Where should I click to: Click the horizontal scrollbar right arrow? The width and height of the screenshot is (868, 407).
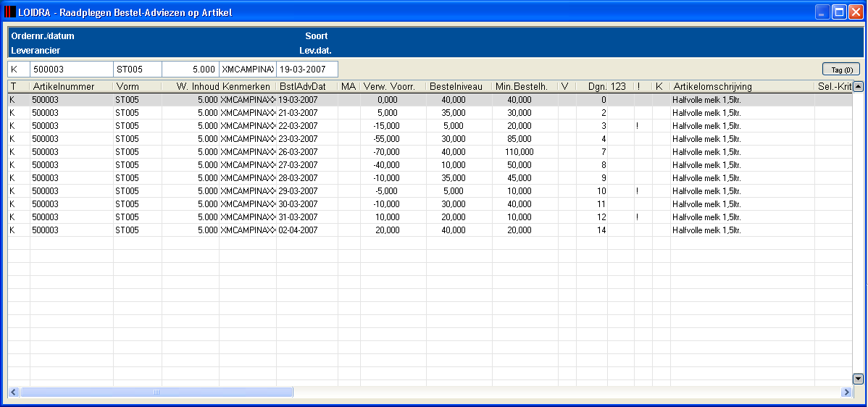(x=846, y=392)
